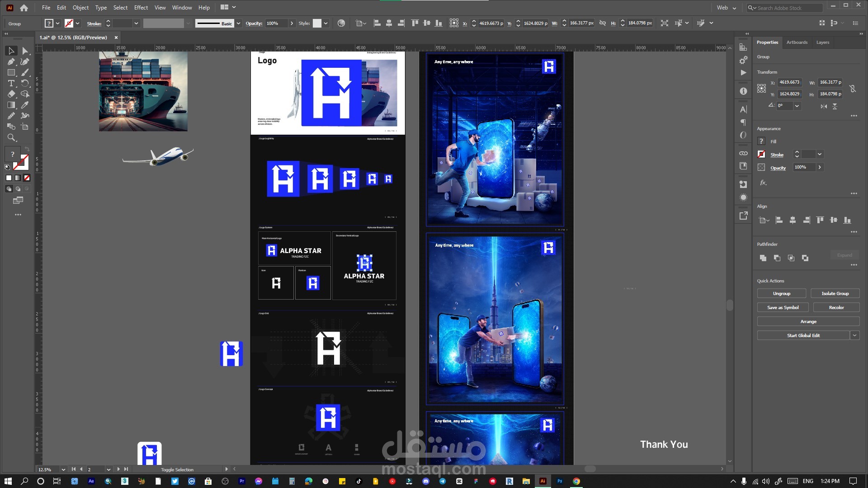Click the Stroke color swatch in Appearance
Screen dimensions: 868x488
click(x=761, y=155)
